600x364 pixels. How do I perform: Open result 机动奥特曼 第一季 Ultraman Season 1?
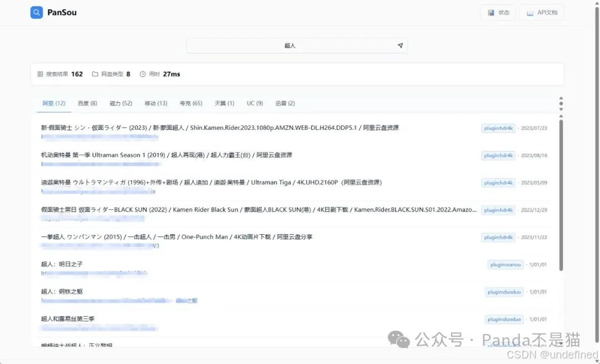point(167,155)
